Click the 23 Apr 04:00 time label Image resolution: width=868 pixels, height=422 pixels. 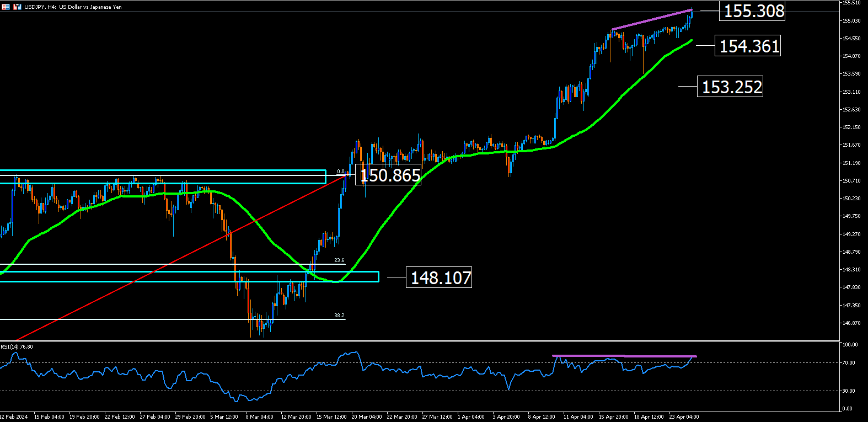684,417
